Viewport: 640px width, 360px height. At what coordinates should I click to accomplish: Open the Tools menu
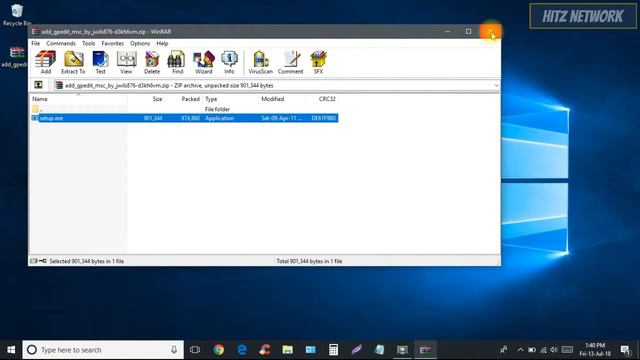(89, 43)
